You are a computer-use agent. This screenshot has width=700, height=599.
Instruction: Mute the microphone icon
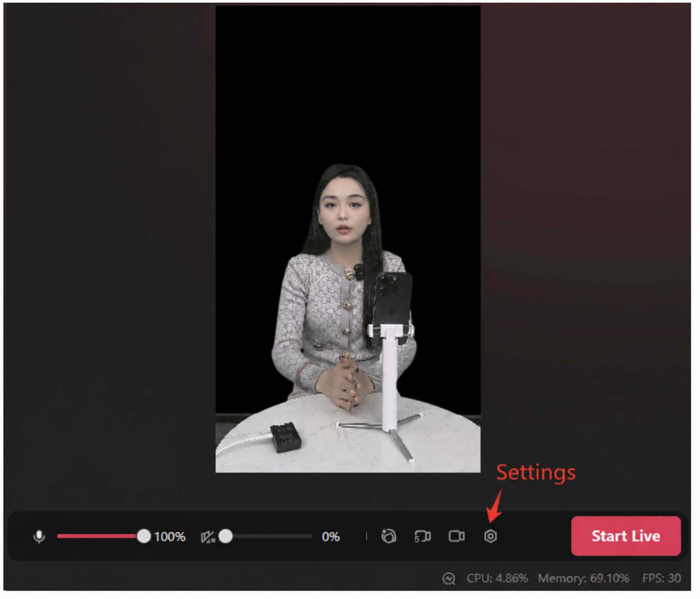39,537
